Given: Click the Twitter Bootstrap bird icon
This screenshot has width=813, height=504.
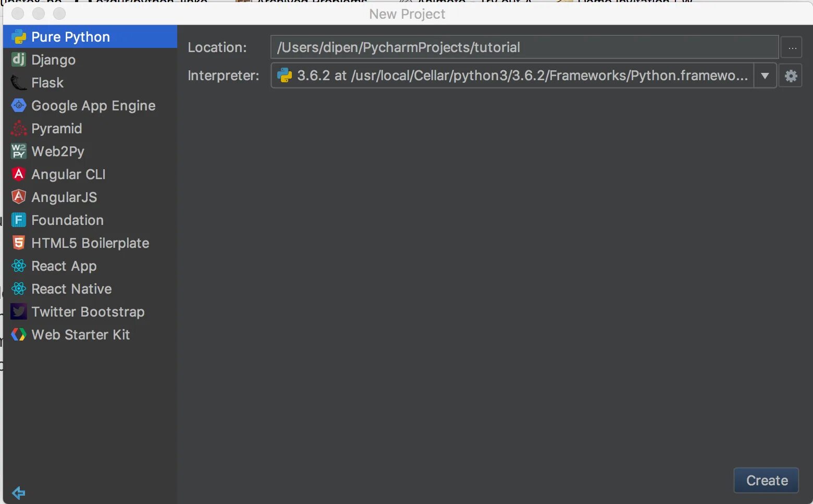Looking at the screenshot, I should [x=19, y=312].
